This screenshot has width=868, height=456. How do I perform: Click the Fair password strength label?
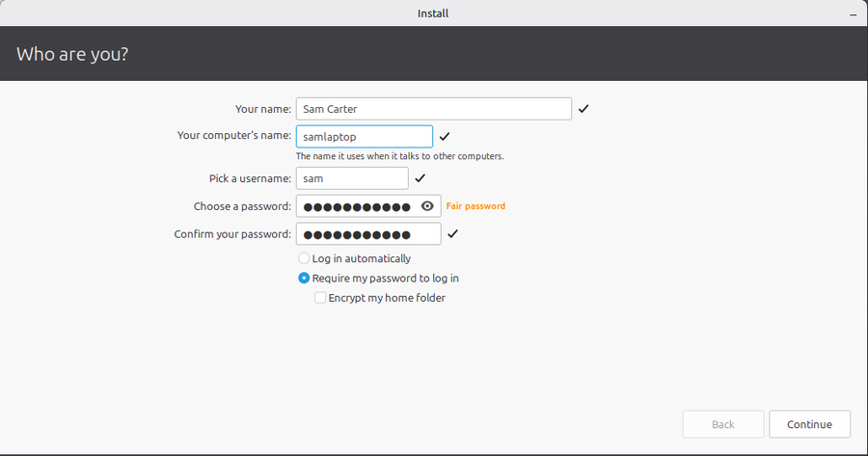475,206
